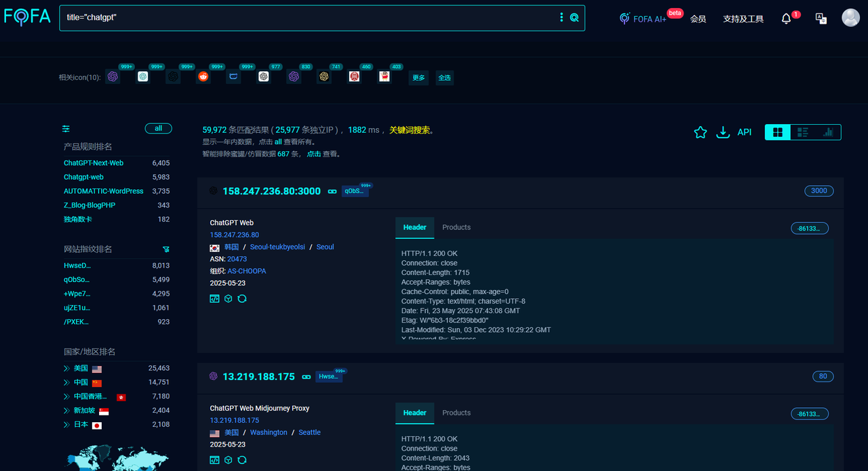The height and width of the screenshot is (471, 868).
Task: Switch language with the translate icon
Action: point(821,18)
